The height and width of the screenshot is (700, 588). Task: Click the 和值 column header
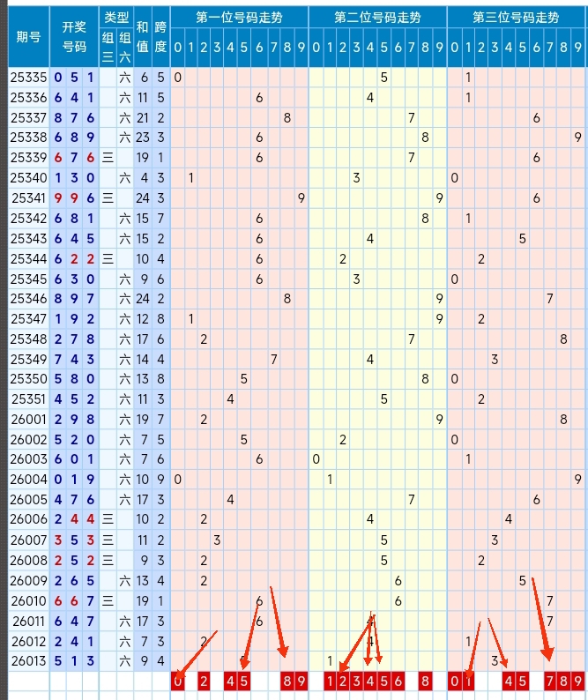[143, 37]
